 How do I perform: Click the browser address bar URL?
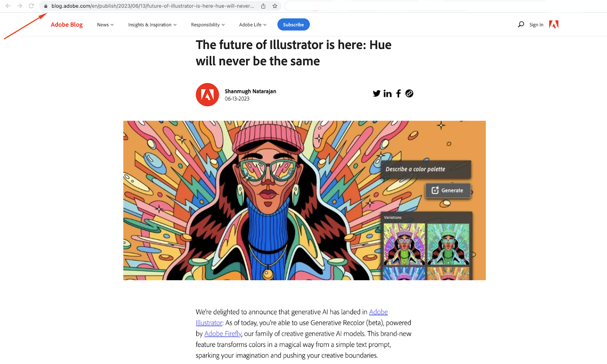(x=153, y=6)
